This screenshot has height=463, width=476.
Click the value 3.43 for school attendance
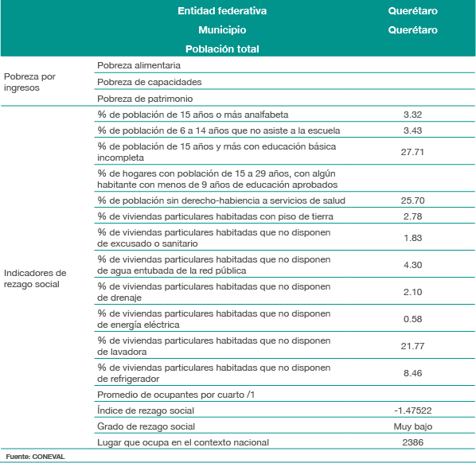[412, 130]
